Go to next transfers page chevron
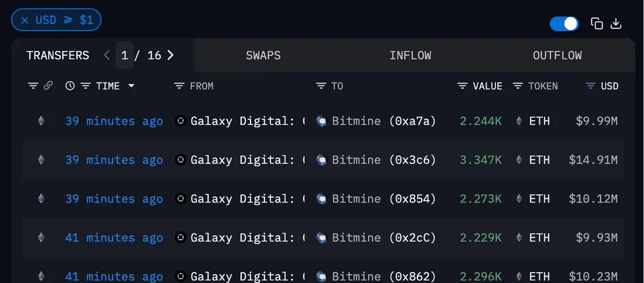 (171, 55)
